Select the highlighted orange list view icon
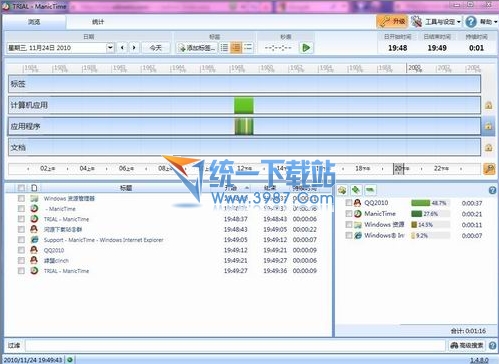 tap(236, 48)
